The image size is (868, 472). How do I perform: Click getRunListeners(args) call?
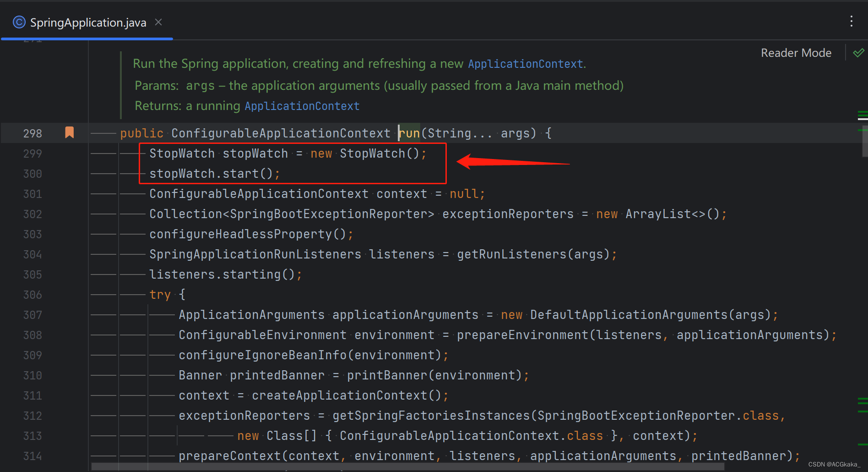533,254
